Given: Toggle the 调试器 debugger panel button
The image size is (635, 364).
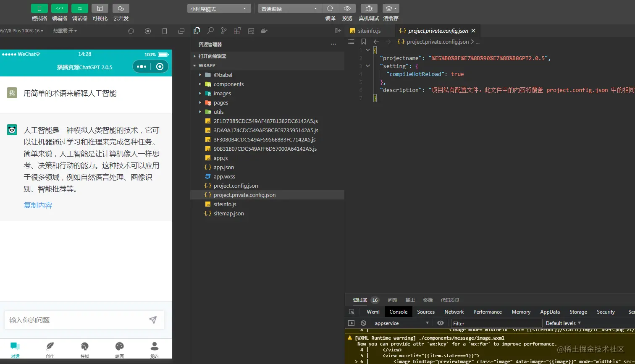Looking at the screenshot, I should (x=80, y=8).
